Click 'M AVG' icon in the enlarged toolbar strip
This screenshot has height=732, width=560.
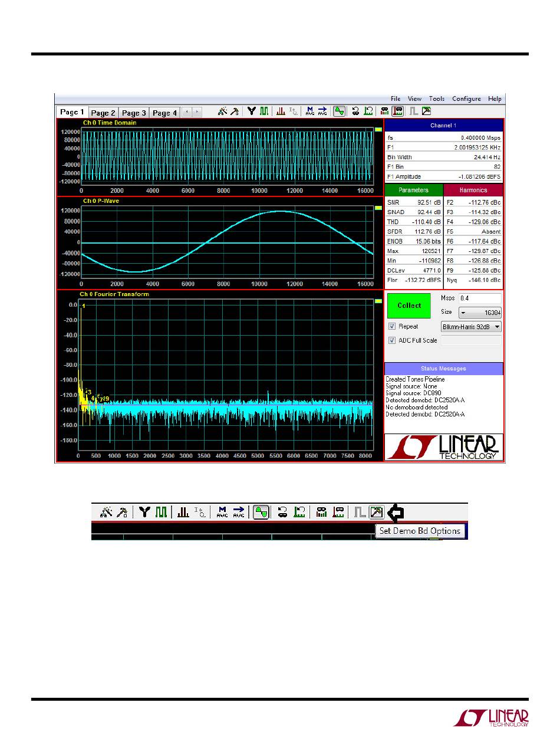click(222, 513)
